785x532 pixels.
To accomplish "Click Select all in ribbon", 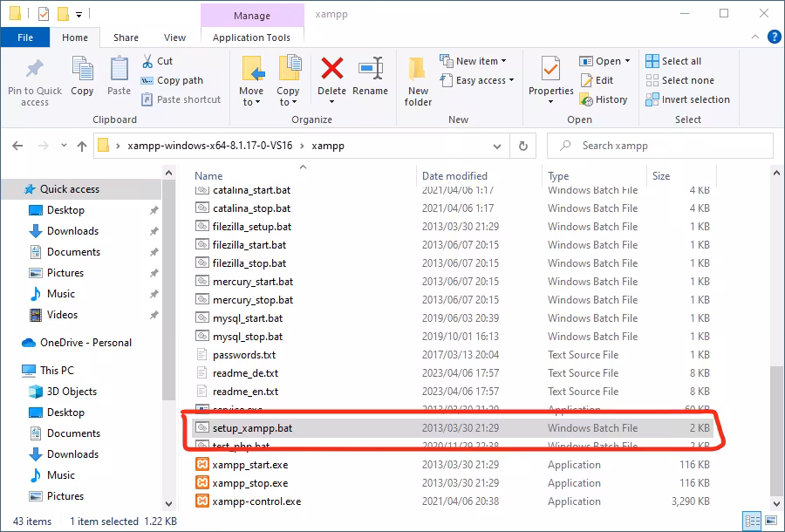I will click(x=673, y=61).
